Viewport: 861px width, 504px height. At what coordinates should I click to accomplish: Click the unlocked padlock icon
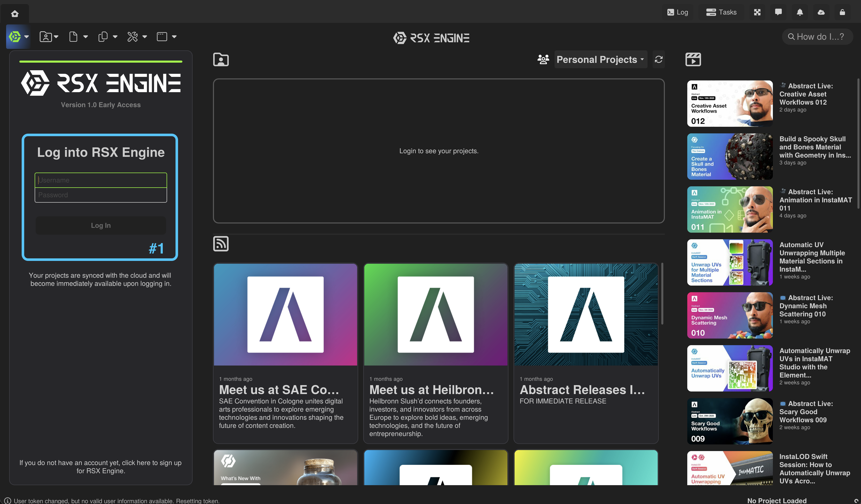pos(842,12)
